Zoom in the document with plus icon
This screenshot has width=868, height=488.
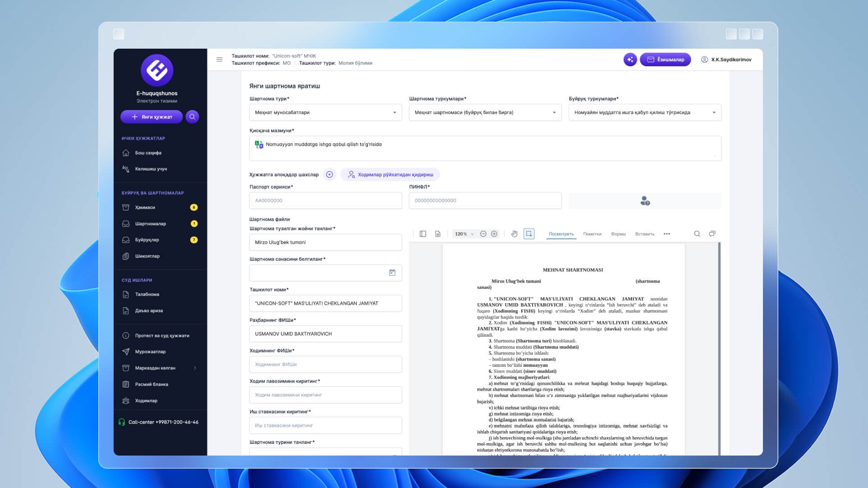tap(494, 234)
